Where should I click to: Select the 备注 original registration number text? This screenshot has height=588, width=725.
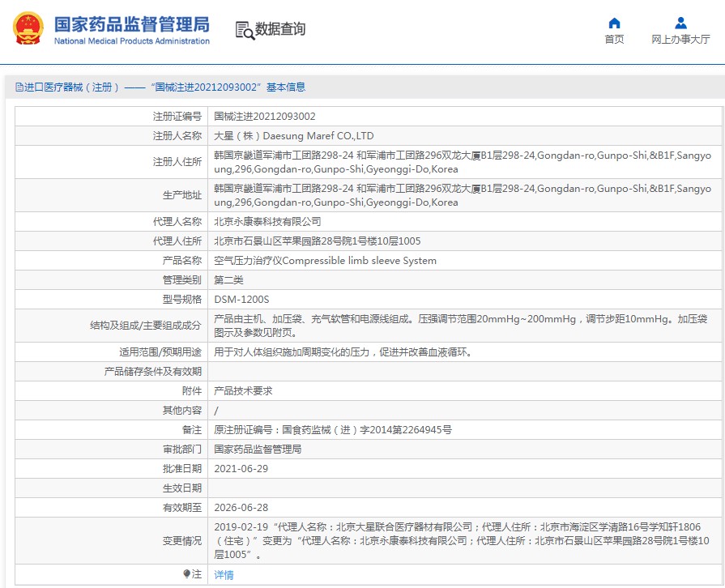coord(333,430)
